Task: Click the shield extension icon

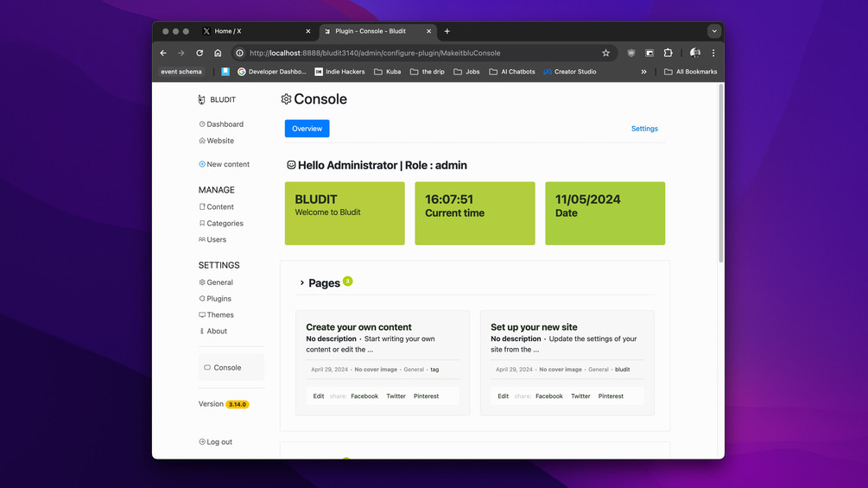Action: tap(631, 53)
